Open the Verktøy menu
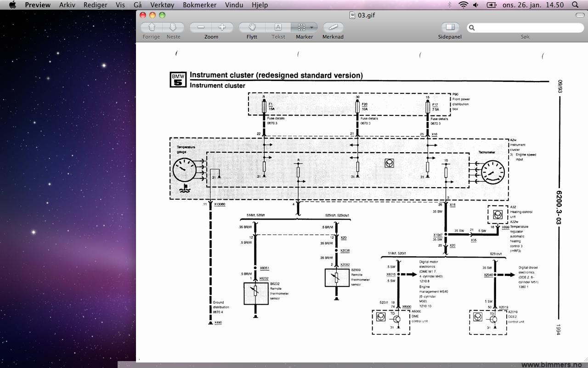 tap(162, 5)
